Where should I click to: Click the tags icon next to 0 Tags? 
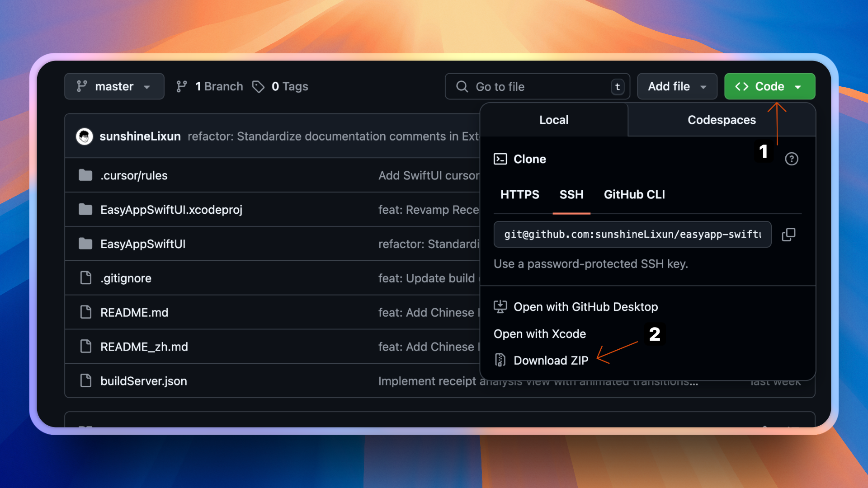pyautogui.click(x=258, y=87)
